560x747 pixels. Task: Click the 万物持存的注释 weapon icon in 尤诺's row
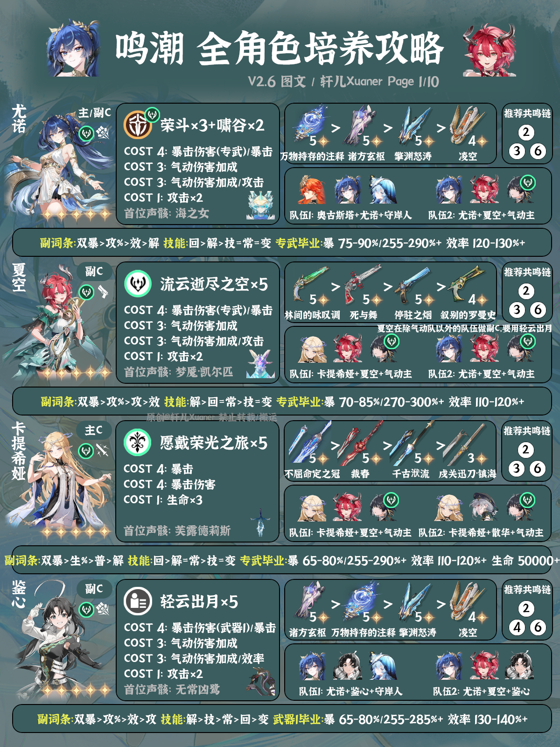click(x=311, y=125)
